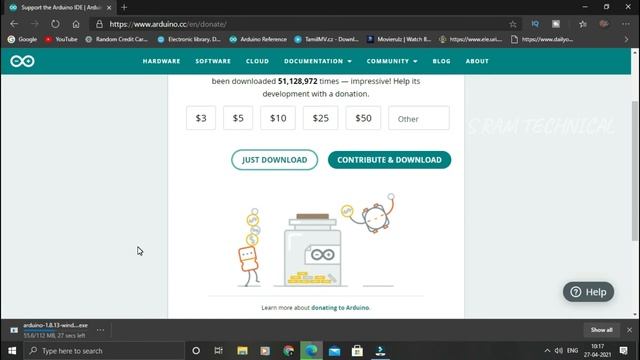Choose the $10 donation option
Screen dimensions: 640x360
pos(278,118)
